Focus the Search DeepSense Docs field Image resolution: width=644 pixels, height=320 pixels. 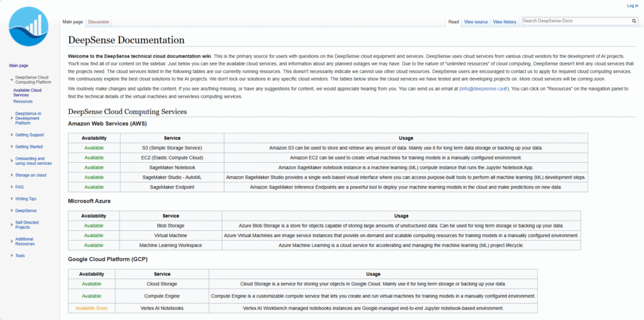[x=575, y=21]
